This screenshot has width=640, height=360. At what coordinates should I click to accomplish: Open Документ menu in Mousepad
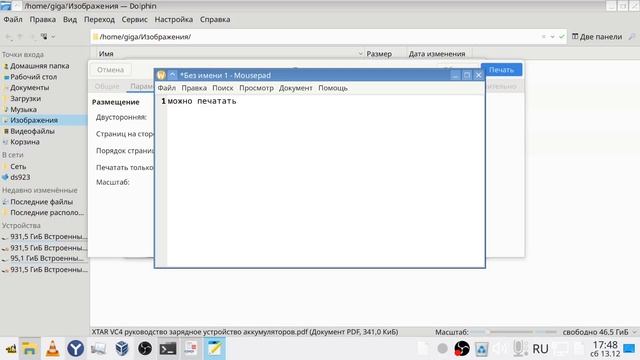[x=296, y=88]
